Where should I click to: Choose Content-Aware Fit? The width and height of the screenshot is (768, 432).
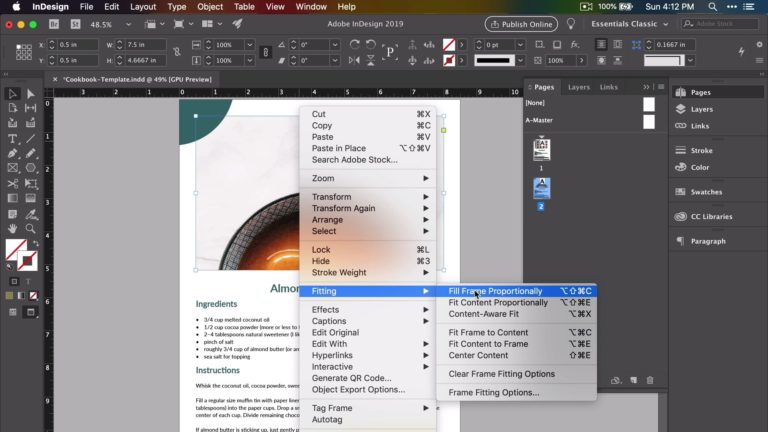pos(516,313)
